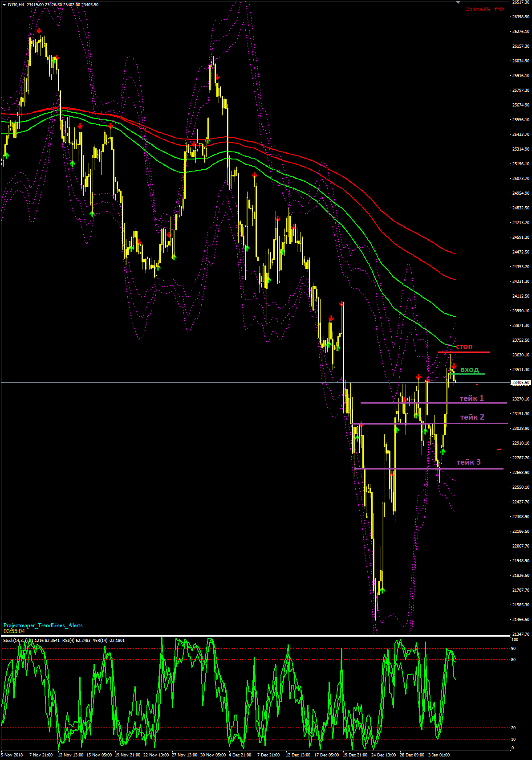This screenshot has height=760, width=532.
Task: Click the 17 Dec 05:00 time label
Action: pyautogui.click(x=327, y=755)
